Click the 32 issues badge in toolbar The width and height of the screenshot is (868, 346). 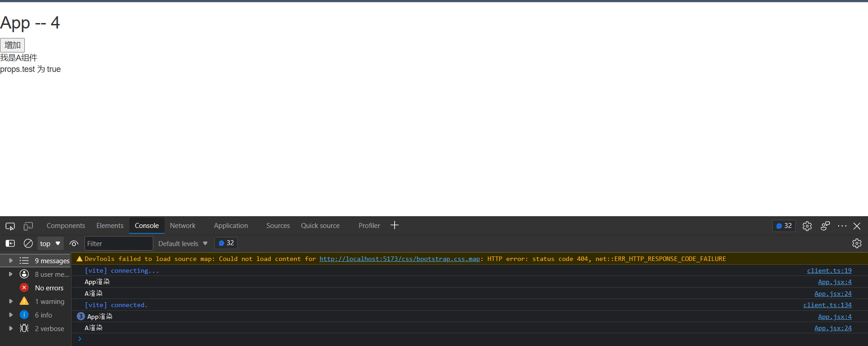coord(784,226)
